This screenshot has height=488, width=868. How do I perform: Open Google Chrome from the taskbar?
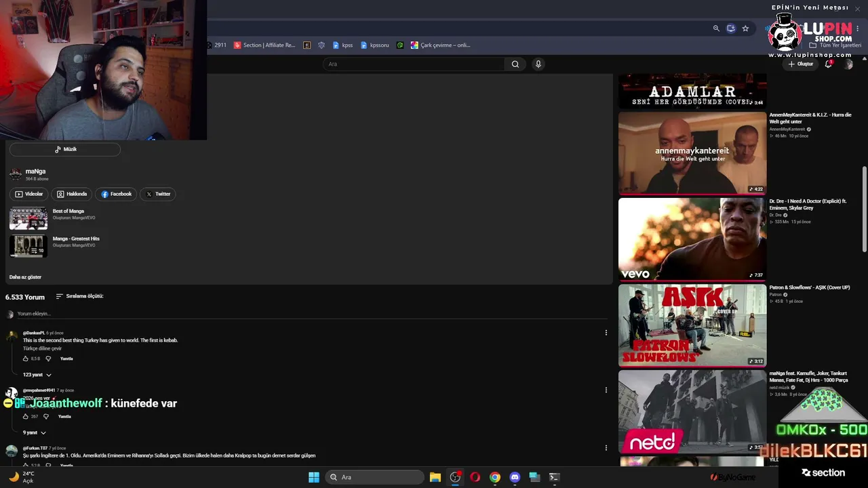(x=495, y=477)
